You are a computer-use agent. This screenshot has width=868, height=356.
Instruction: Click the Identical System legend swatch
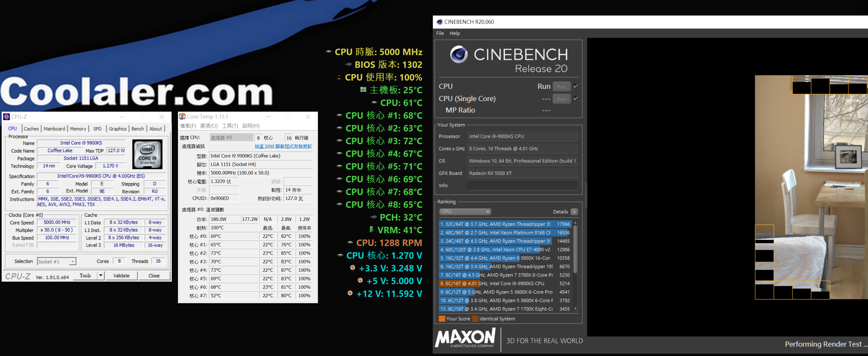tap(475, 319)
